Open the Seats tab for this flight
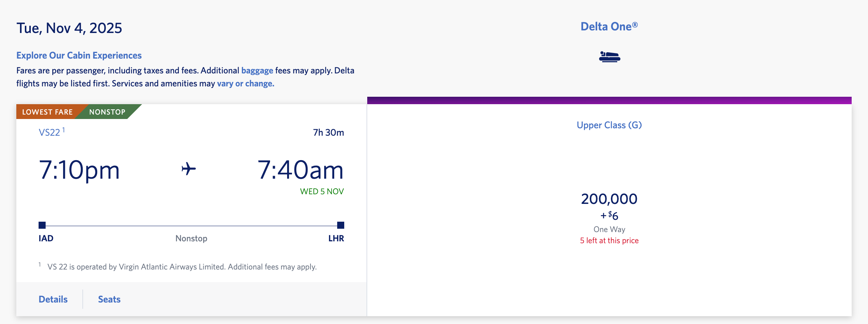 [109, 299]
